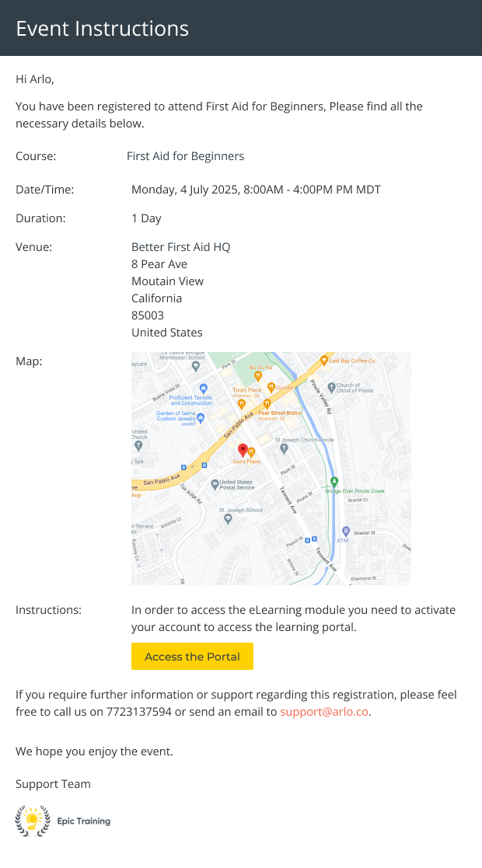Click the Sue's Place restaurant marker
Screen dimensions: 482x868
[x=251, y=451]
